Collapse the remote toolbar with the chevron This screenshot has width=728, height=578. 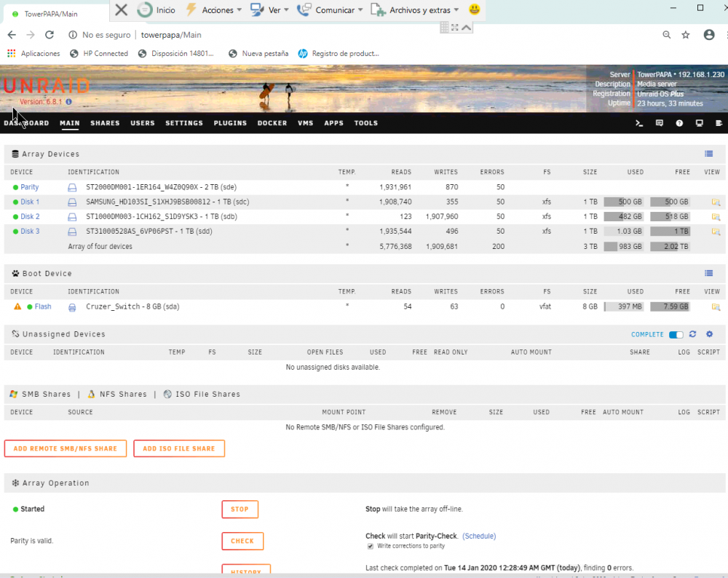[467, 28]
